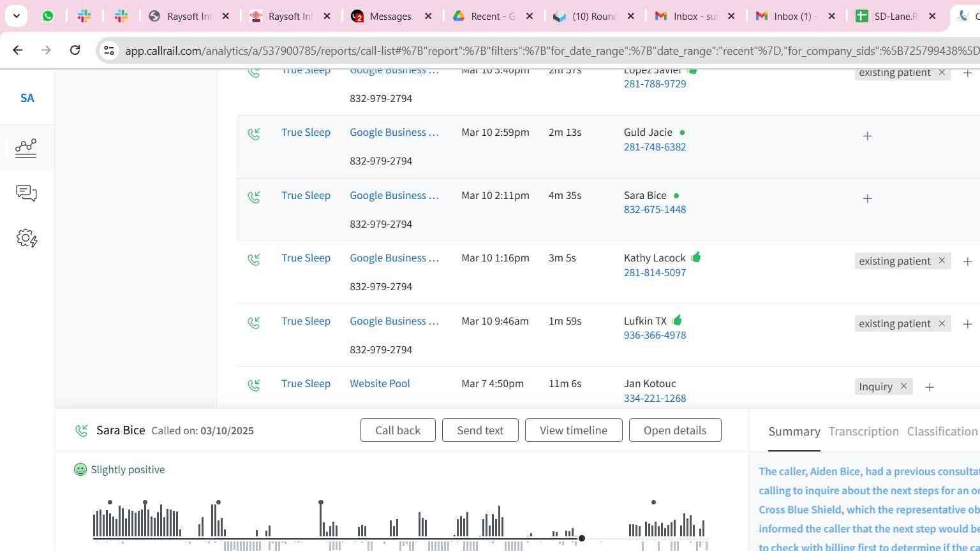This screenshot has height=551, width=980.
Task: Open the tab search dropdown arrow
Action: point(16,16)
